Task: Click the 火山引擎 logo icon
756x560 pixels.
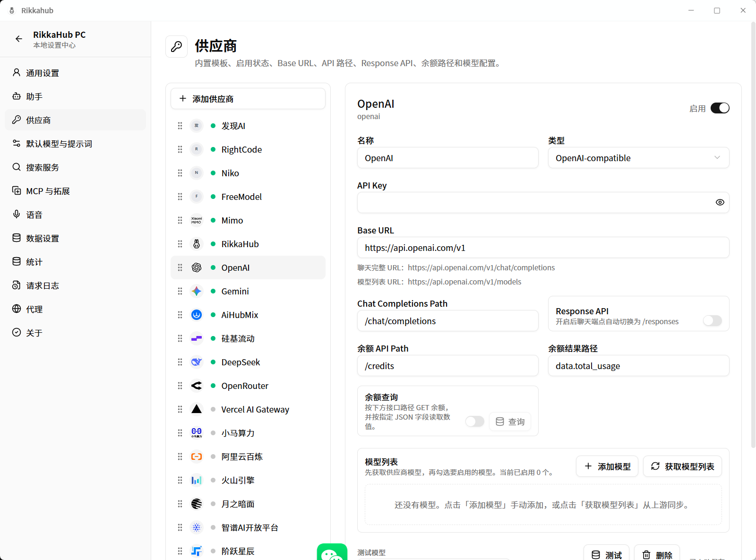Action: click(197, 480)
